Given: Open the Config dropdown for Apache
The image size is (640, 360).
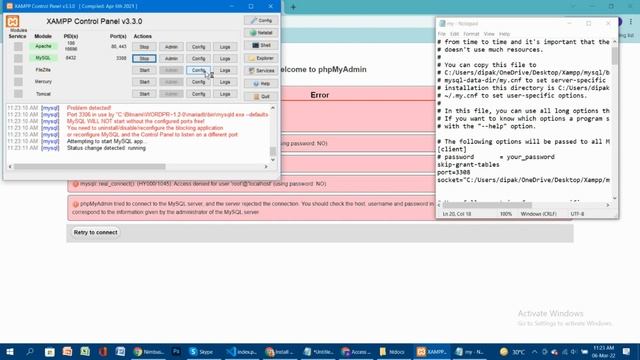Looking at the screenshot, I should [198, 47].
